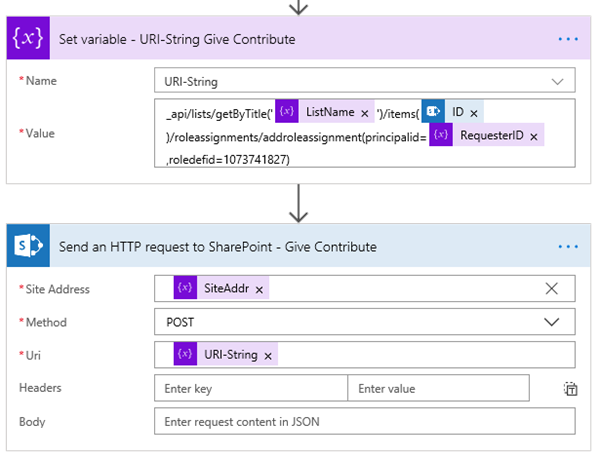Click the Headers Enter value field

click(x=439, y=388)
